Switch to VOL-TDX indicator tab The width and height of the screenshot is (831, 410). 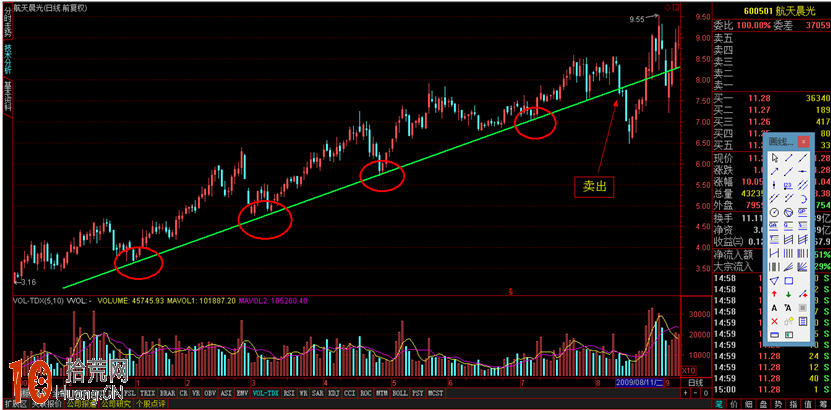(x=266, y=393)
